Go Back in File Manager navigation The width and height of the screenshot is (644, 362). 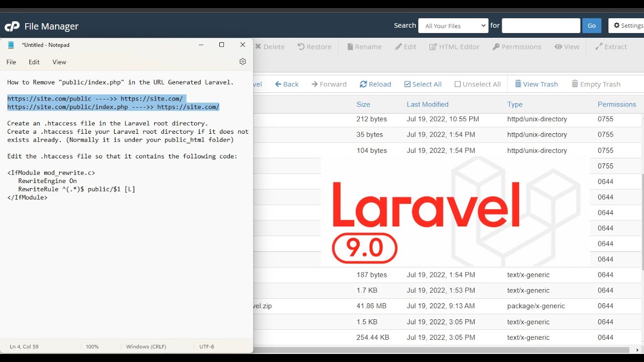point(287,84)
